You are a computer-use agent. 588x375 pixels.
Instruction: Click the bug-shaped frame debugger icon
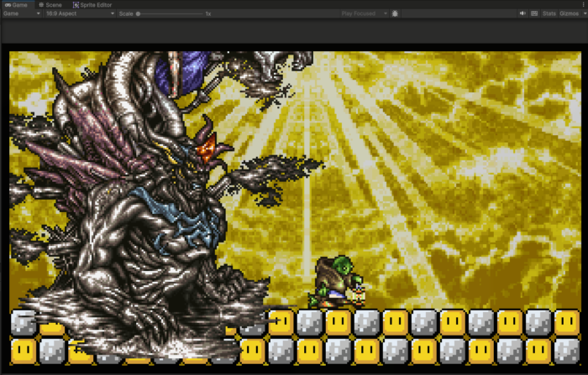(395, 13)
